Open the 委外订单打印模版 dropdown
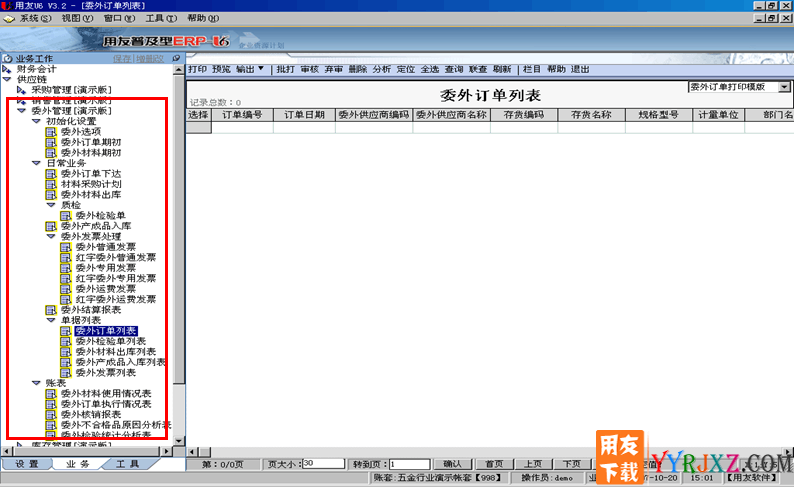Image resolution: width=794 pixels, height=487 pixels. [x=784, y=87]
